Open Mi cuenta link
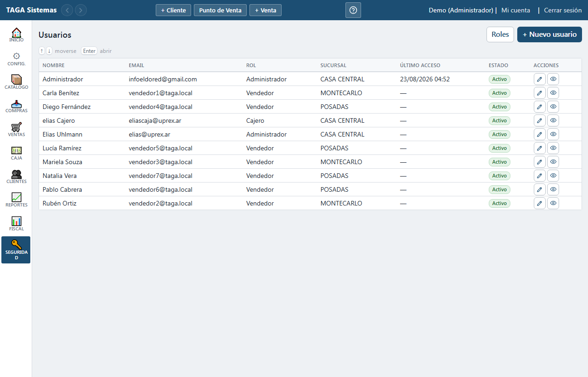The height and width of the screenshot is (377, 588). click(515, 10)
